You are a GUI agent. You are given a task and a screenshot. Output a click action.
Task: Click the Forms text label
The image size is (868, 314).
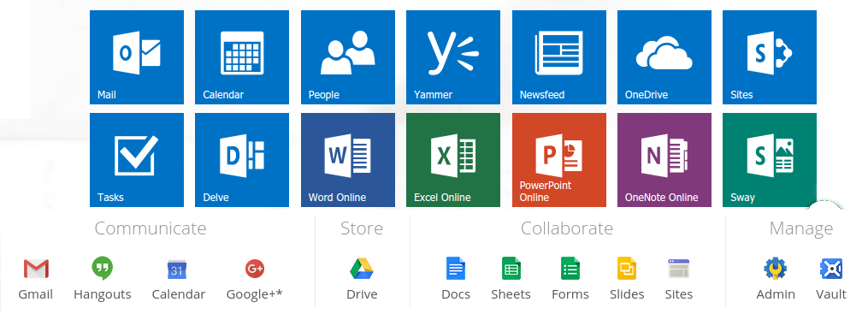pos(570,294)
